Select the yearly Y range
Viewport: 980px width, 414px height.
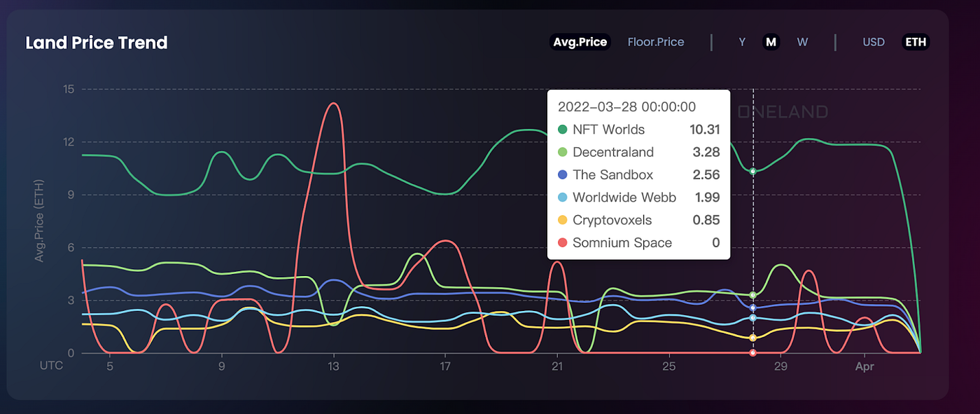pyautogui.click(x=742, y=42)
